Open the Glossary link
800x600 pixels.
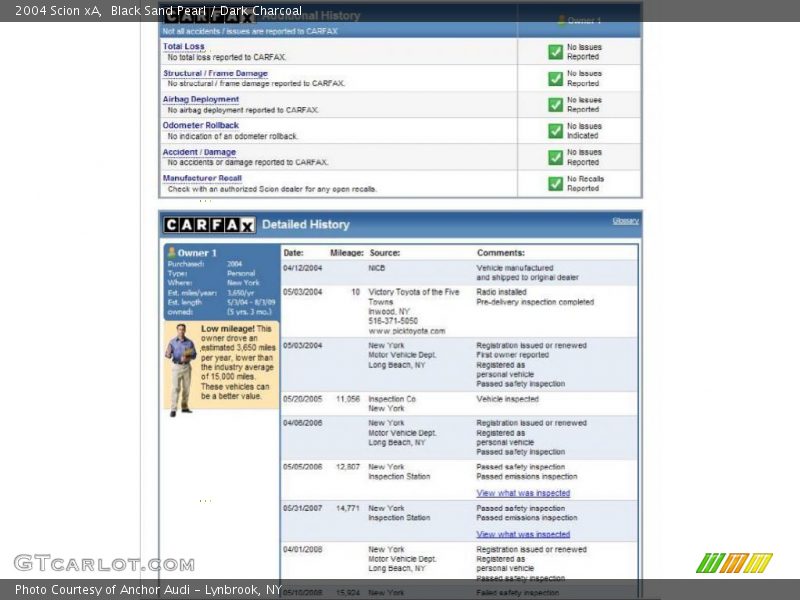point(625,221)
